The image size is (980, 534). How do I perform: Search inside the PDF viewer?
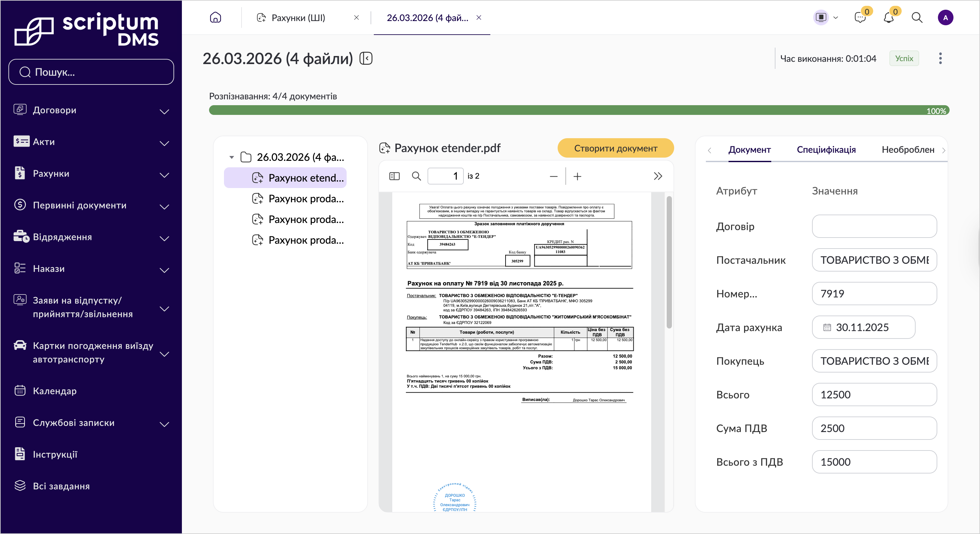(x=417, y=176)
